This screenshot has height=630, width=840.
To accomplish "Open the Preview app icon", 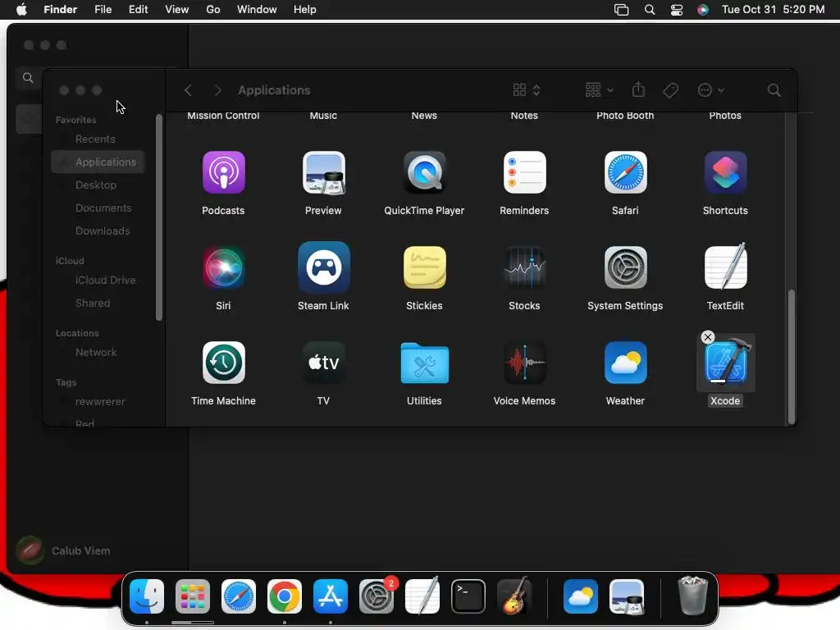I will tap(323, 172).
